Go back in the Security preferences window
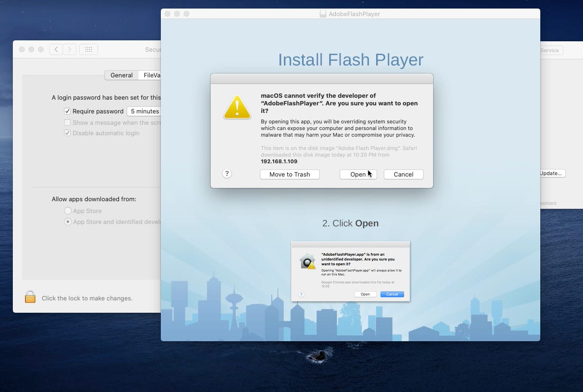 point(56,49)
